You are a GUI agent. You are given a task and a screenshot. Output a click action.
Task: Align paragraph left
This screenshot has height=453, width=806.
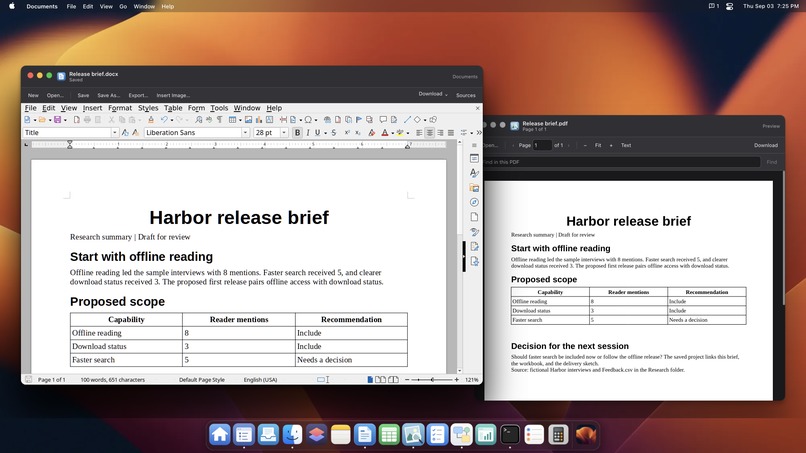(419, 133)
